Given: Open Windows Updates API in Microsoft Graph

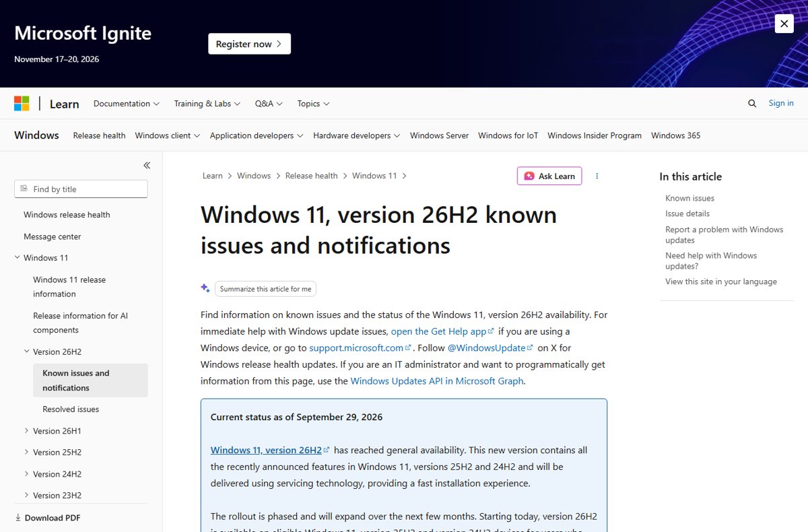Looking at the screenshot, I should (437, 381).
